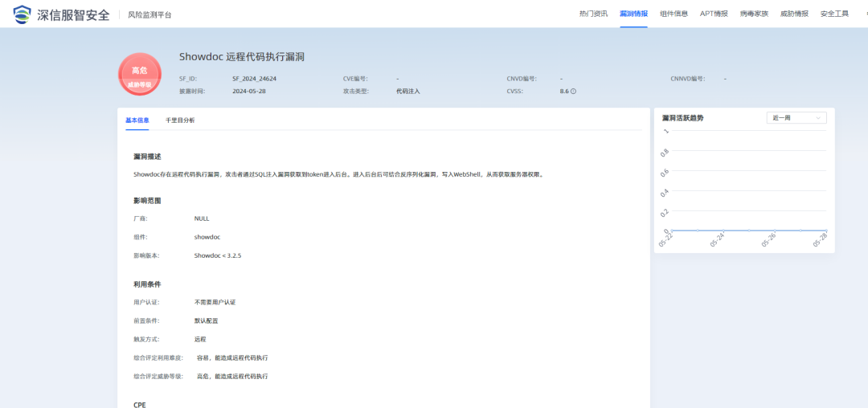Click the affected version Showdoc < 3.2.5

coord(218,256)
